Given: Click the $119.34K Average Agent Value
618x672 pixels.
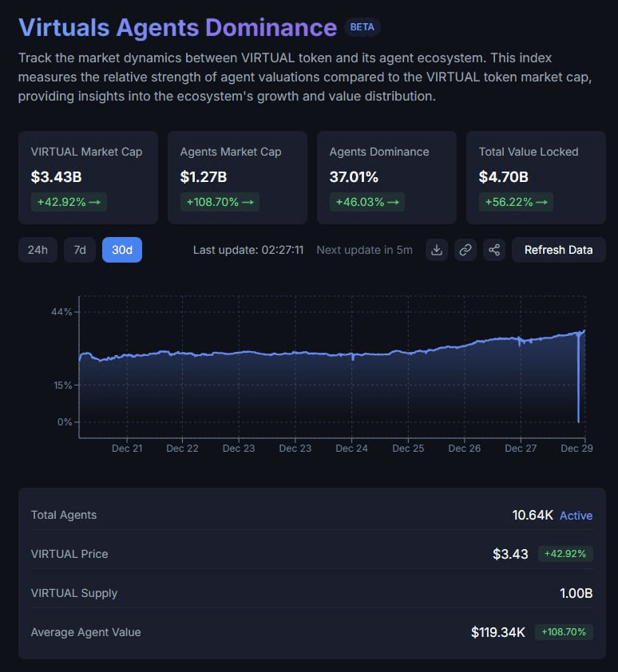Looking at the screenshot, I should point(498,632).
